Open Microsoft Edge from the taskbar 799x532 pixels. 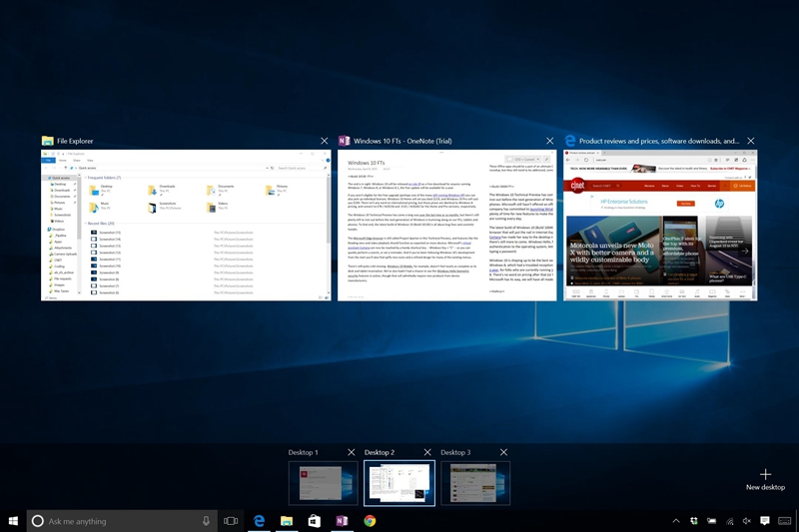(x=259, y=521)
